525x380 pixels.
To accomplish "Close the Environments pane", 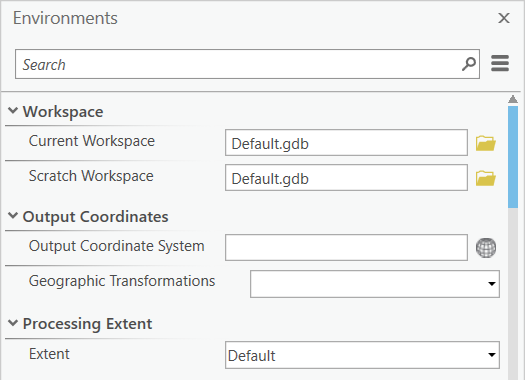I will click(504, 18).
